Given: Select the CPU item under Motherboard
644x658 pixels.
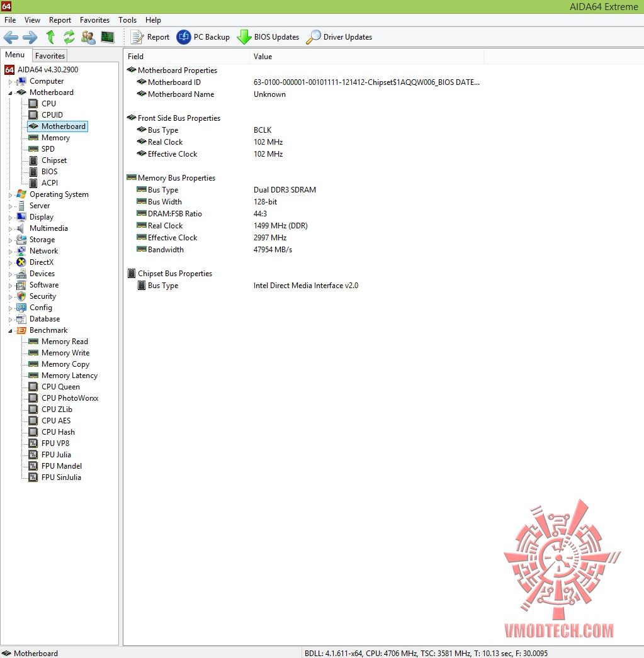Looking at the screenshot, I should [x=48, y=103].
